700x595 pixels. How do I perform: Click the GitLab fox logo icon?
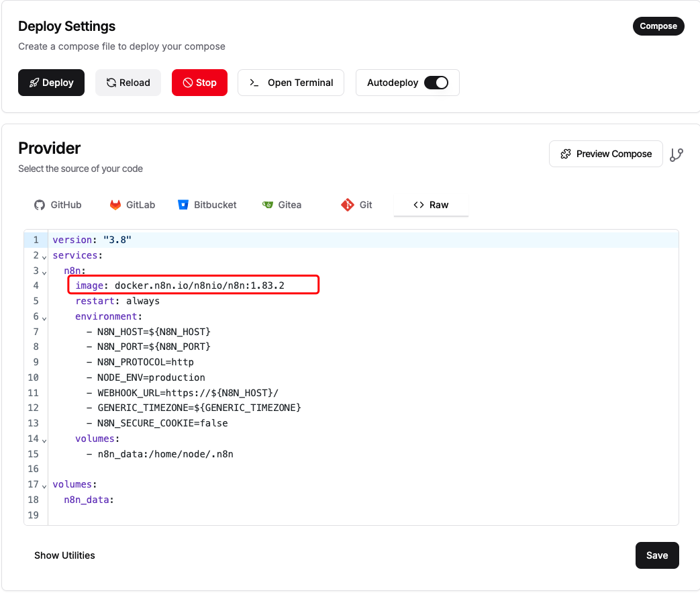[115, 205]
